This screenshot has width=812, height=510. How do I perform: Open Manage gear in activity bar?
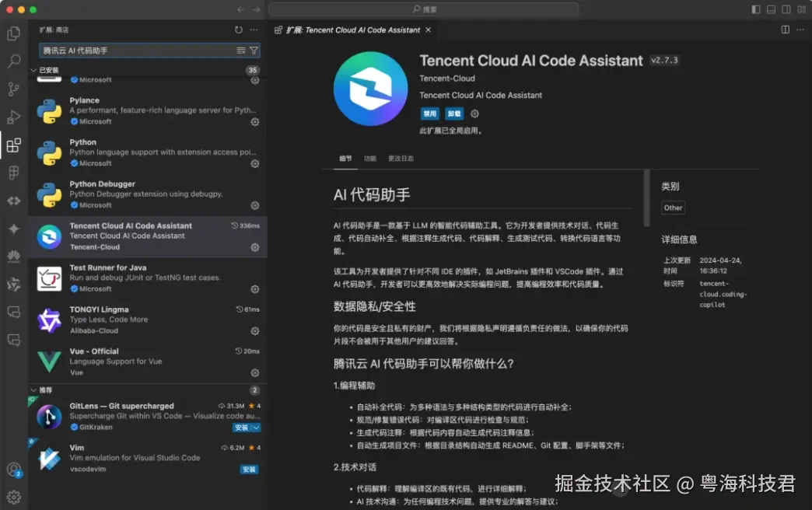[x=14, y=497]
